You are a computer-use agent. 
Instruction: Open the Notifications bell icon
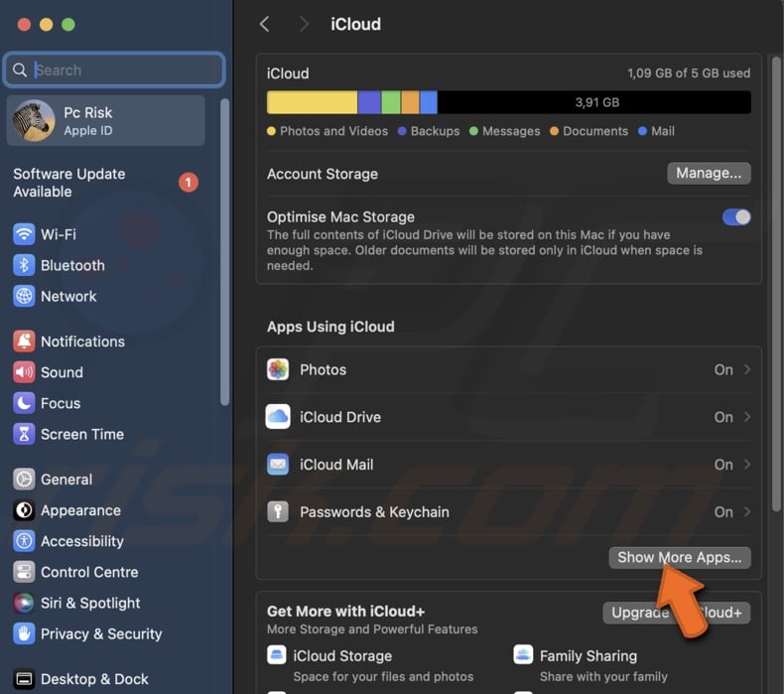pyautogui.click(x=24, y=342)
